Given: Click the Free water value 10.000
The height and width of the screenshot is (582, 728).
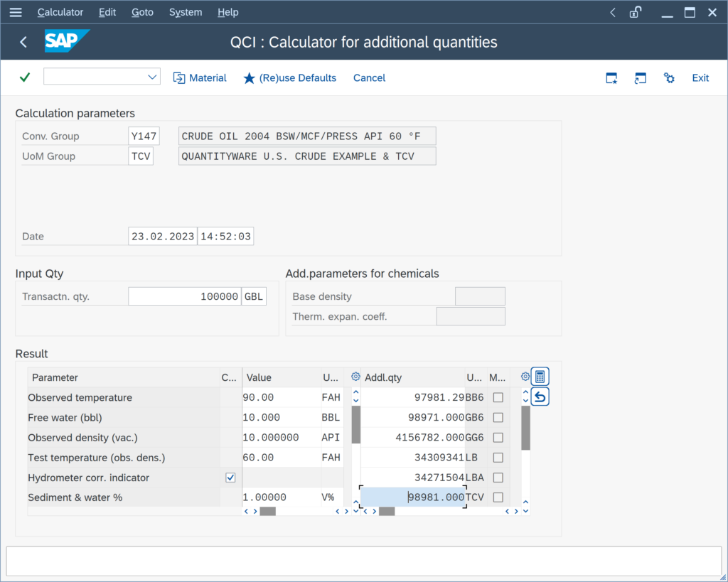Looking at the screenshot, I should [282, 417].
